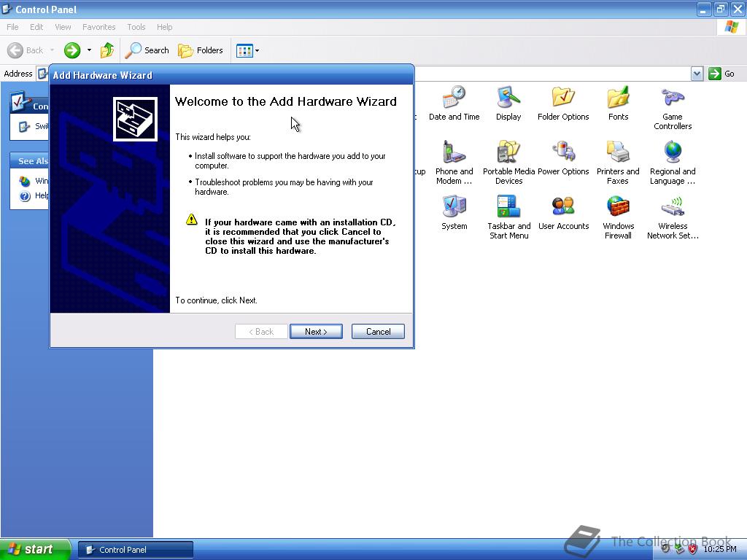This screenshot has height=560, width=747.
Task: Expand the Address bar dropdown
Action: (x=697, y=74)
